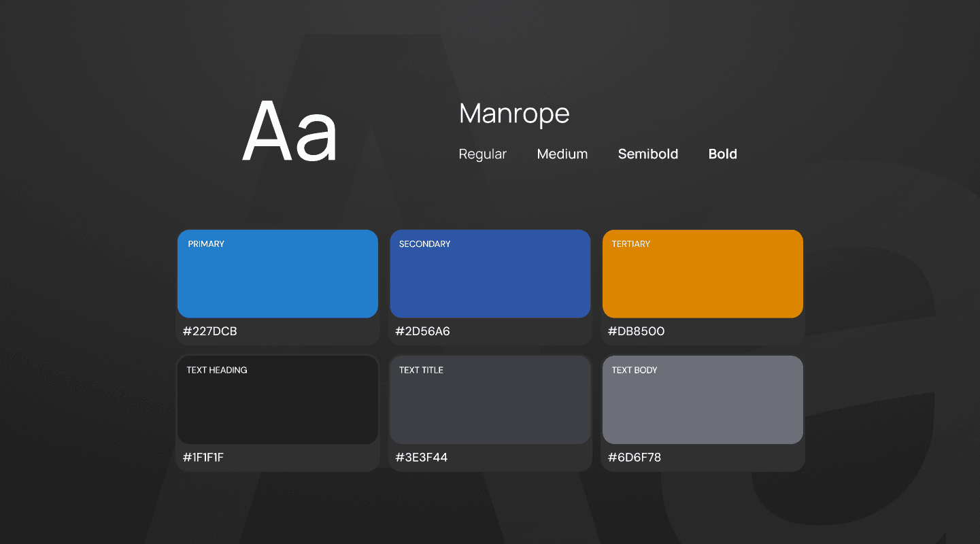Click the TEXT HEADING label

pos(217,371)
